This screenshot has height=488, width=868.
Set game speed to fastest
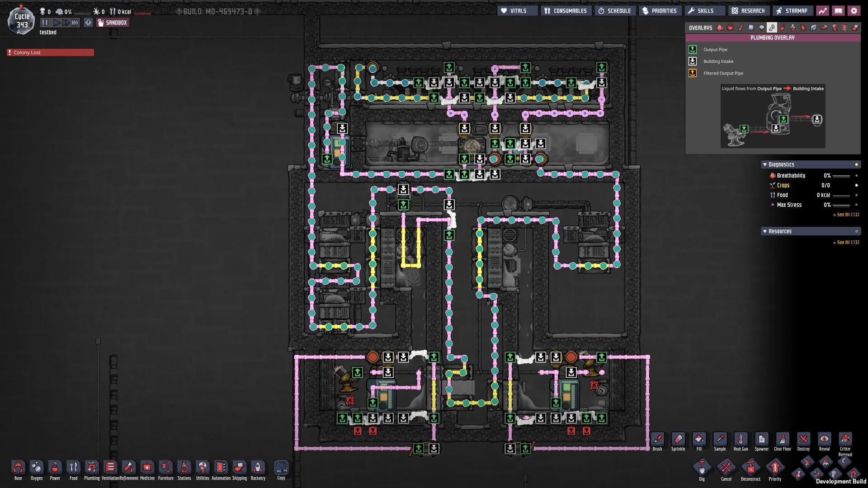pos(75,23)
